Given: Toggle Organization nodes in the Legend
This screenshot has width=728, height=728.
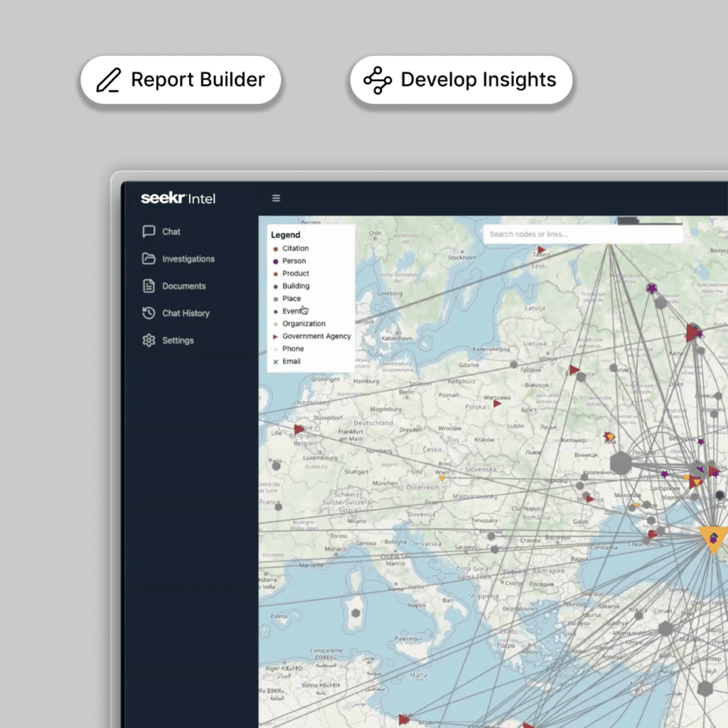Looking at the screenshot, I should [275, 323].
